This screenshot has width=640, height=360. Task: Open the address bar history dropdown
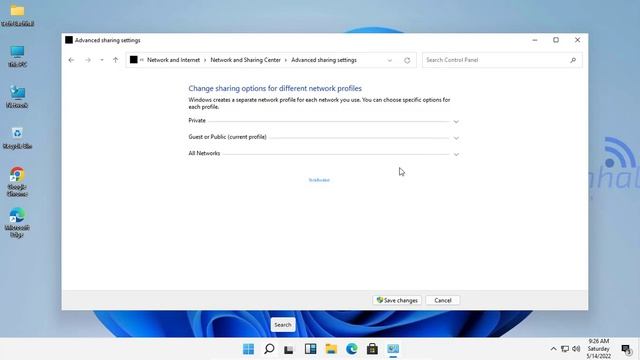pyautogui.click(x=389, y=60)
